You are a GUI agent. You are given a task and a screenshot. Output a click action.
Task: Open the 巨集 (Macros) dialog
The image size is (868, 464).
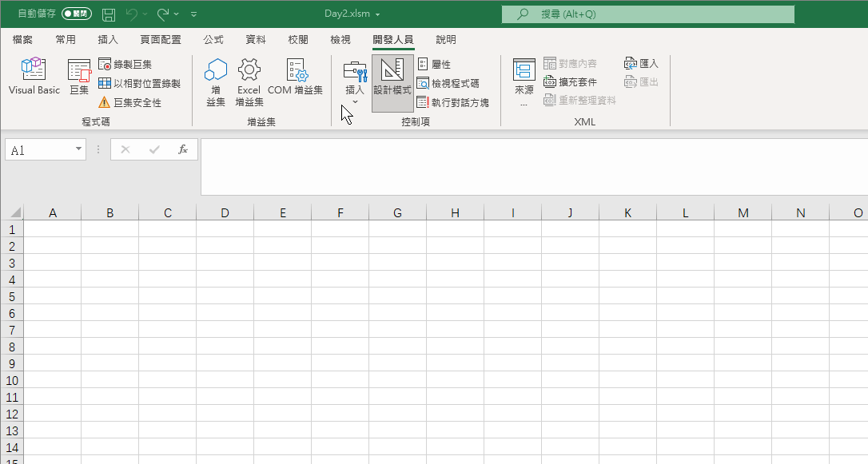79,77
